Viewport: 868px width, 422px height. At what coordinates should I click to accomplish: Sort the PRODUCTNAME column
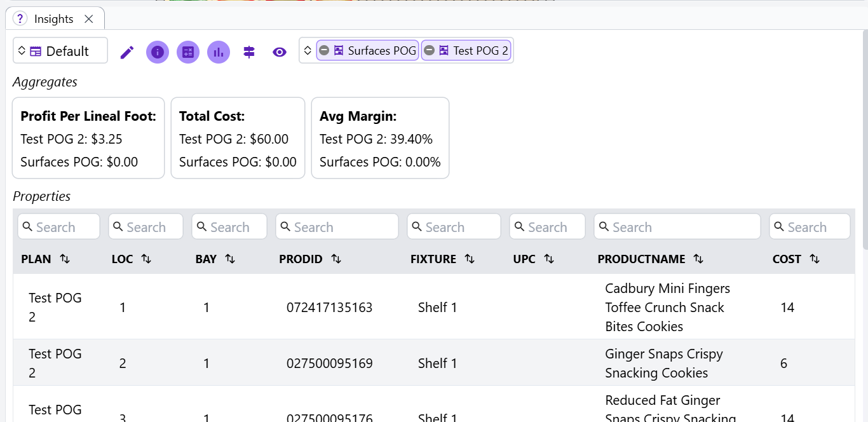[698, 259]
